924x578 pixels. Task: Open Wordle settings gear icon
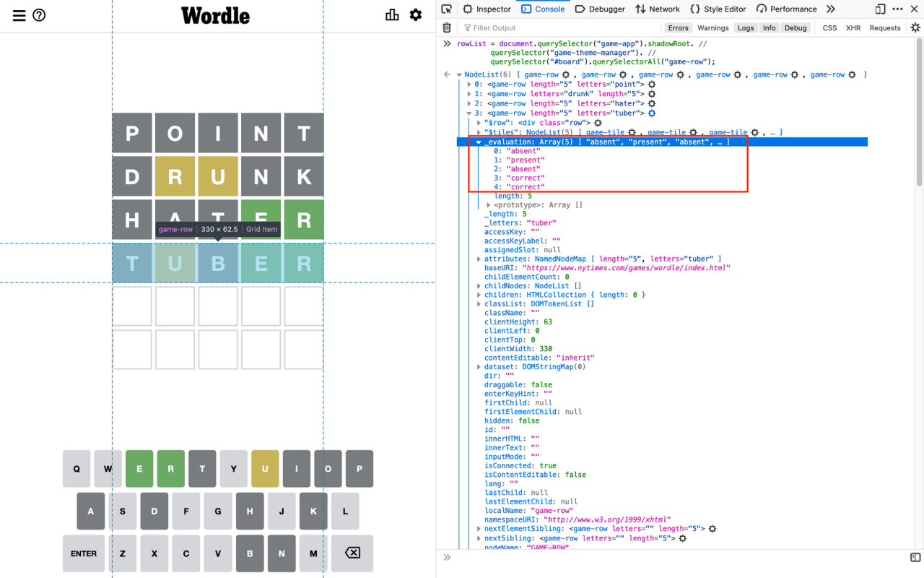416,15
